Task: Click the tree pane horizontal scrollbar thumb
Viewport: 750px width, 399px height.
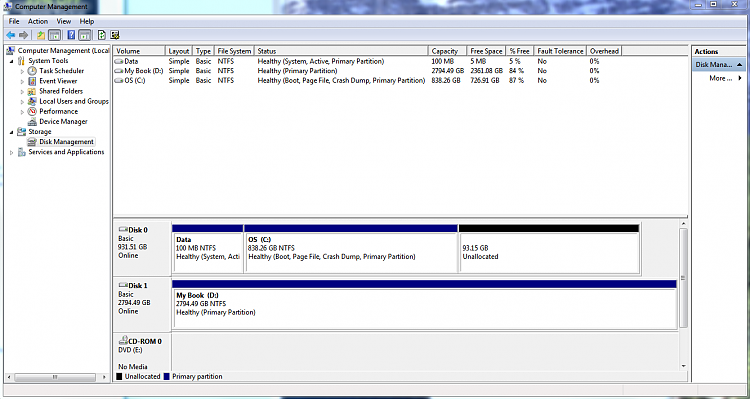Action: click(55, 377)
